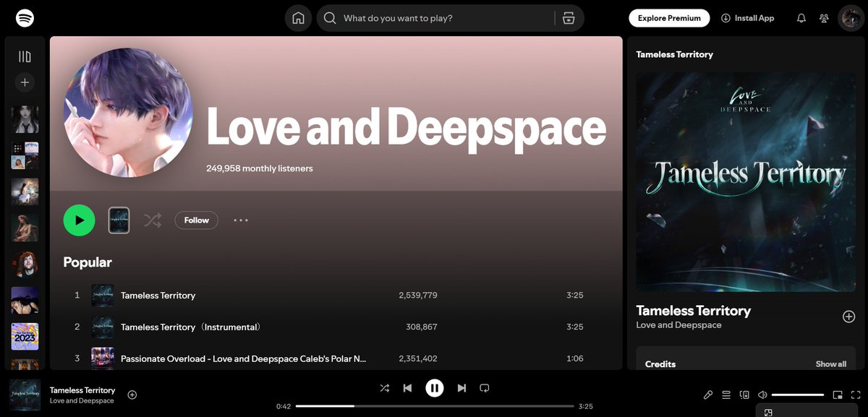Open the collage-grid playlist cover in sidebar

click(25, 155)
